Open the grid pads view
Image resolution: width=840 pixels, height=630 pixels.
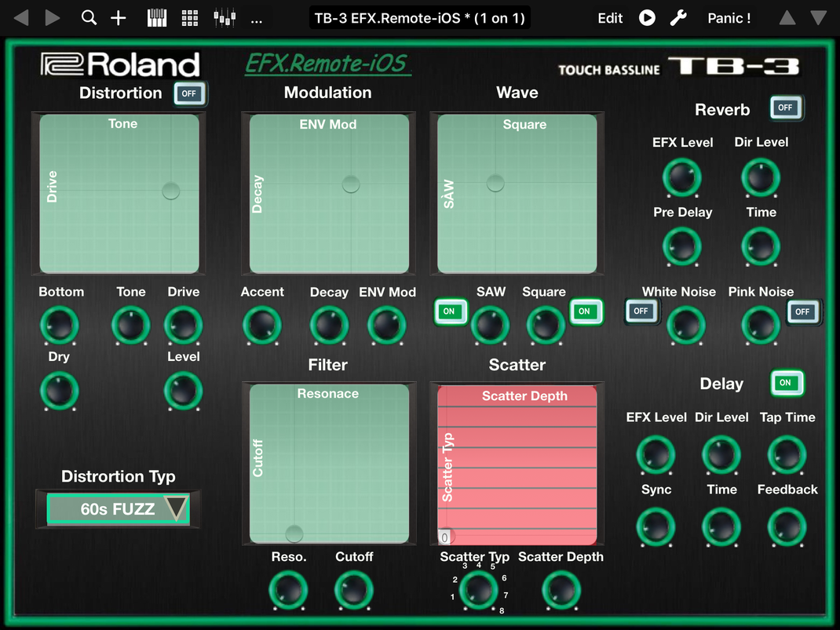pyautogui.click(x=190, y=18)
